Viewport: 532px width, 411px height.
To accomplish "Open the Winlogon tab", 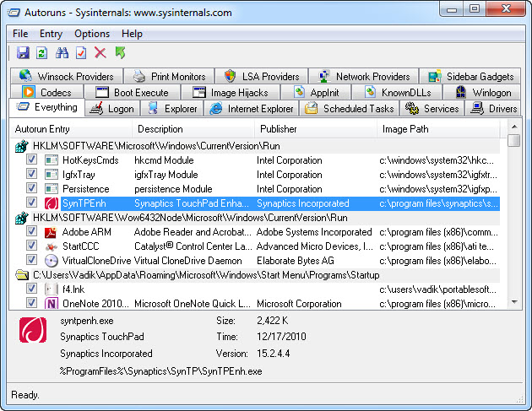I will point(482,93).
